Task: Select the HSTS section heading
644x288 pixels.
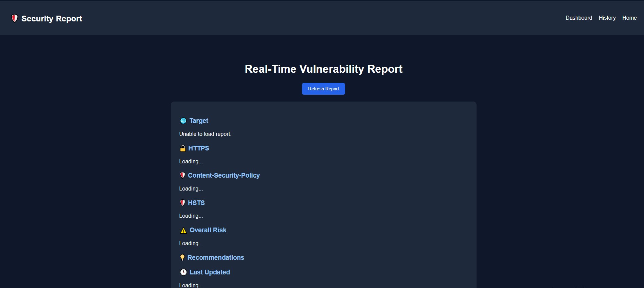Action: point(196,203)
